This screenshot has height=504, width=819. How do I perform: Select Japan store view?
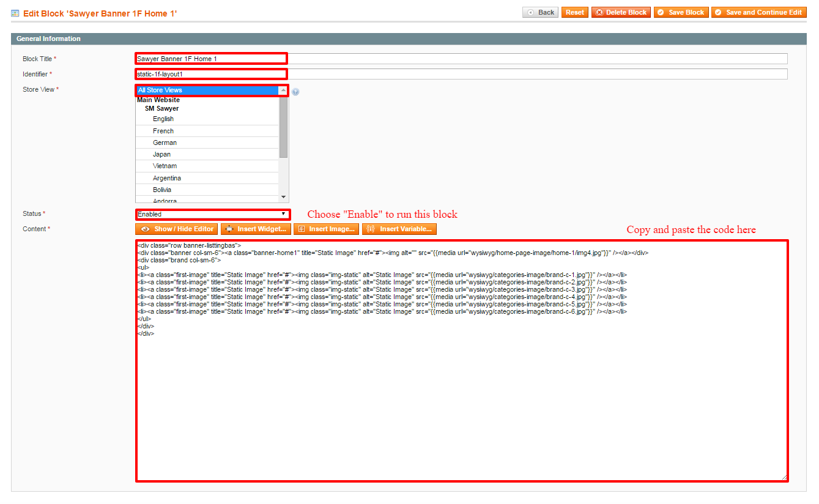tap(207, 154)
